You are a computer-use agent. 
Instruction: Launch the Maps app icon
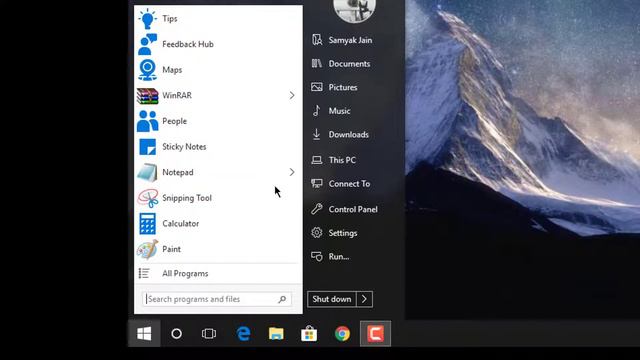pyautogui.click(x=147, y=70)
